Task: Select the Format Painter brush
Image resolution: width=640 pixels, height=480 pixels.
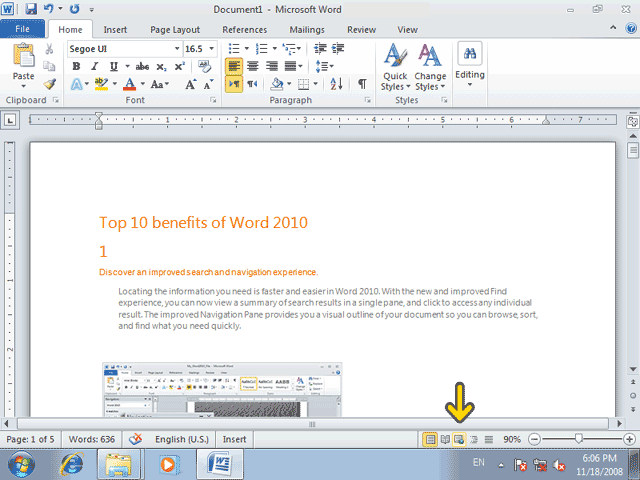Action: pos(49,84)
